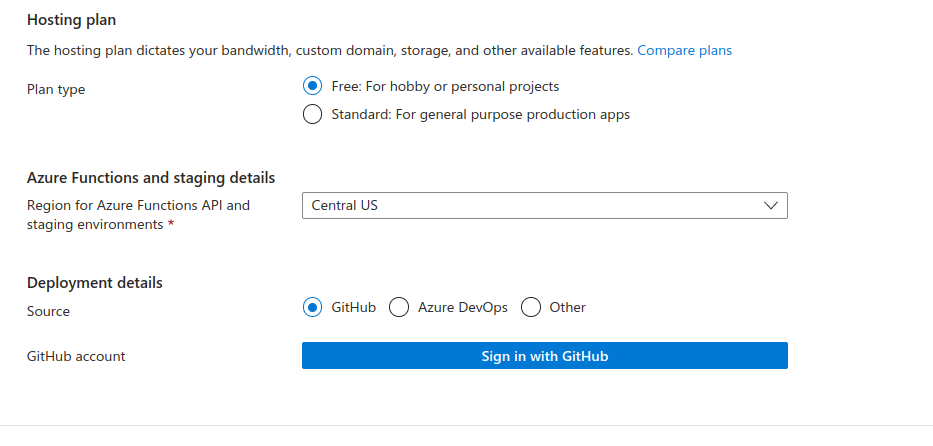The image size is (933, 446).
Task: Click the region dropdown chevron arrow
Action: 770,206
